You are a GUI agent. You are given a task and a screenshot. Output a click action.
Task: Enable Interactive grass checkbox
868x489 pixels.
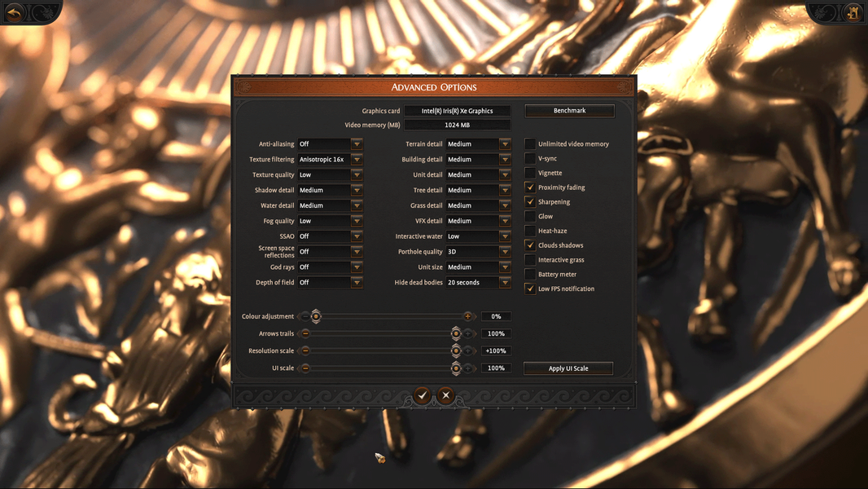pyautogui.click(x=530, y=260)
